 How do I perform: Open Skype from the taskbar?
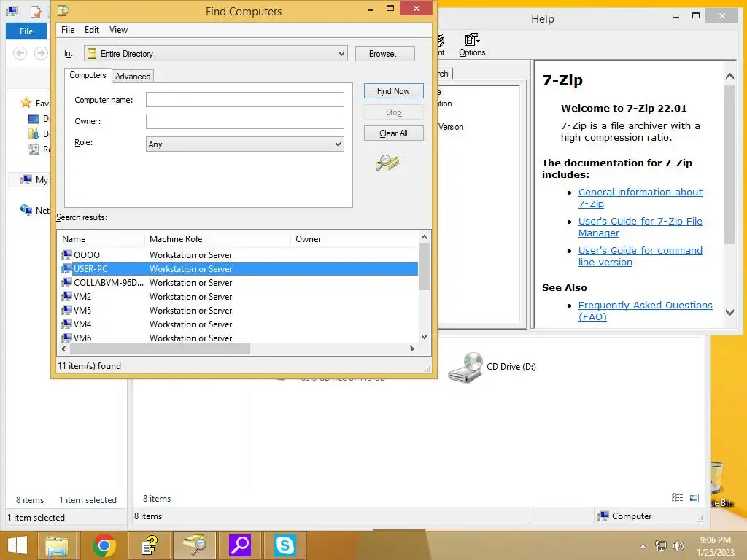(x=285, y=545)
